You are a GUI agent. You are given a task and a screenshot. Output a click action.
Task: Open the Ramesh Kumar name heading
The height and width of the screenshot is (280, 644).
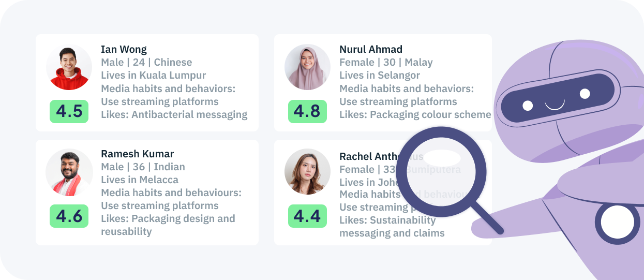click(x=137, y=154)
